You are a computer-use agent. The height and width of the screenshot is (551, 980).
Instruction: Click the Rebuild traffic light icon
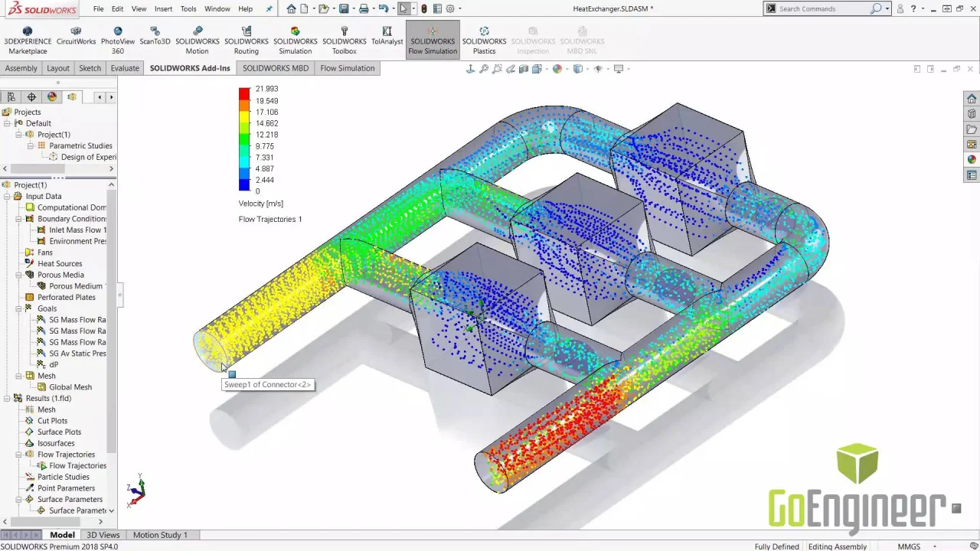point(424,9)
